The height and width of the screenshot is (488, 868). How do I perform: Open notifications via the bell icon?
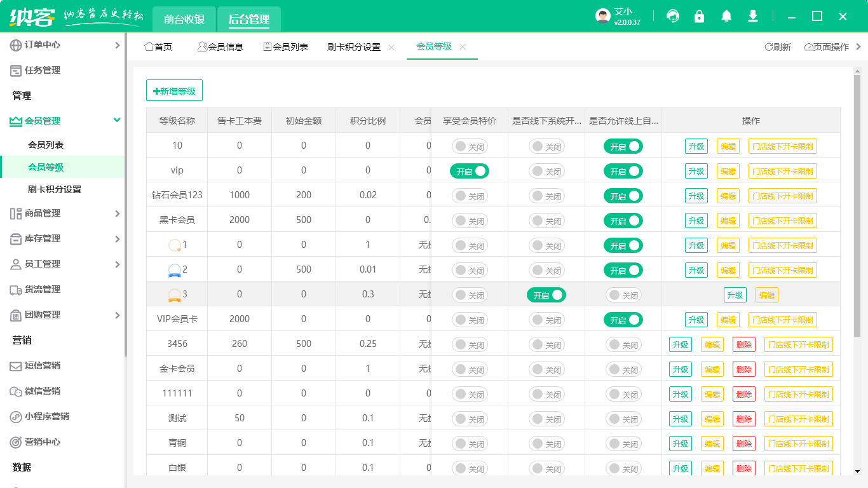pos(726,16)
